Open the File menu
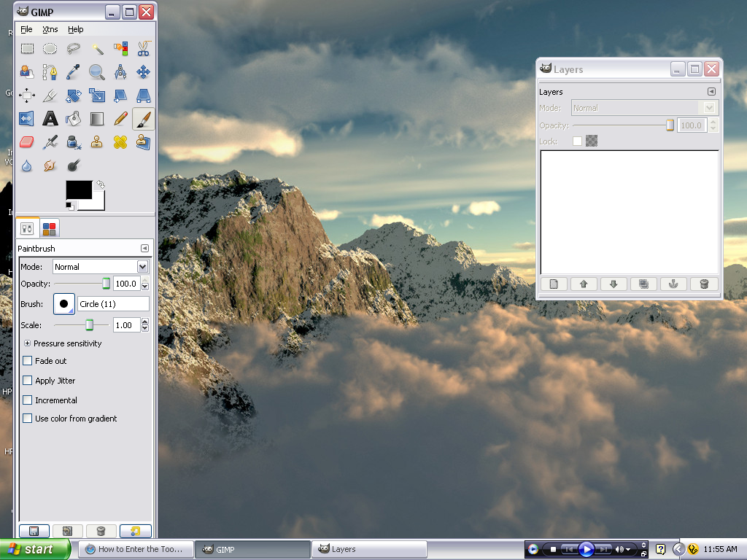747x560 pixels. [x=26, y=29]
